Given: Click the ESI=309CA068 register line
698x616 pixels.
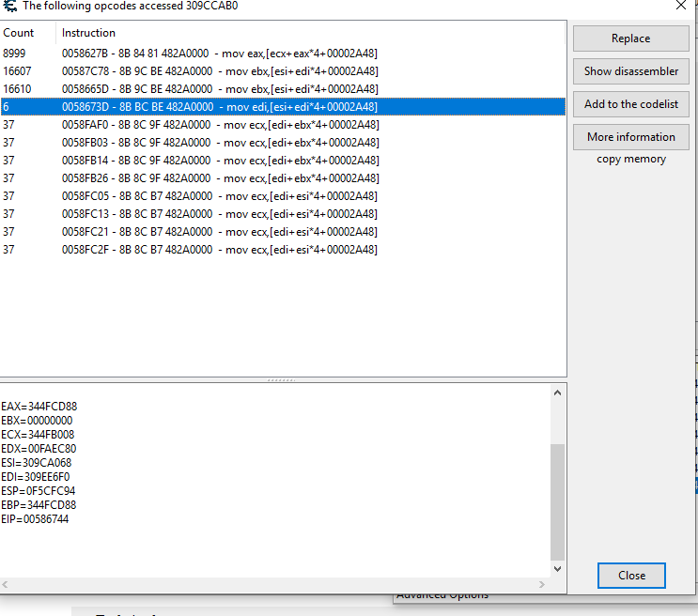Looking at the screenshot, I should pos(37,463).
